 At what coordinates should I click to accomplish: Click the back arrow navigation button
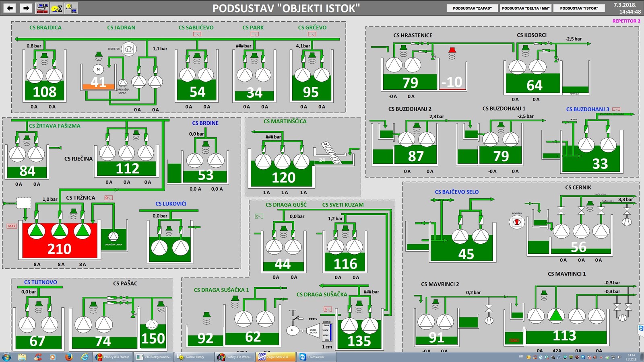10,8
